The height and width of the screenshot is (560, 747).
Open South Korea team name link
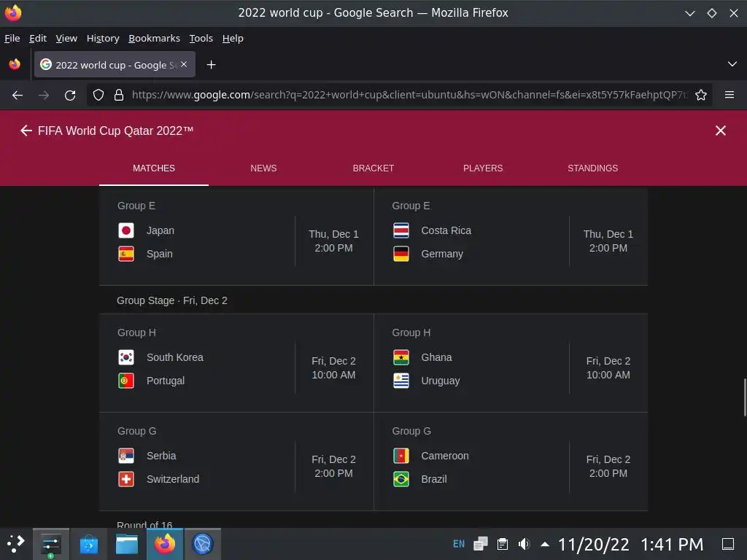175,357
